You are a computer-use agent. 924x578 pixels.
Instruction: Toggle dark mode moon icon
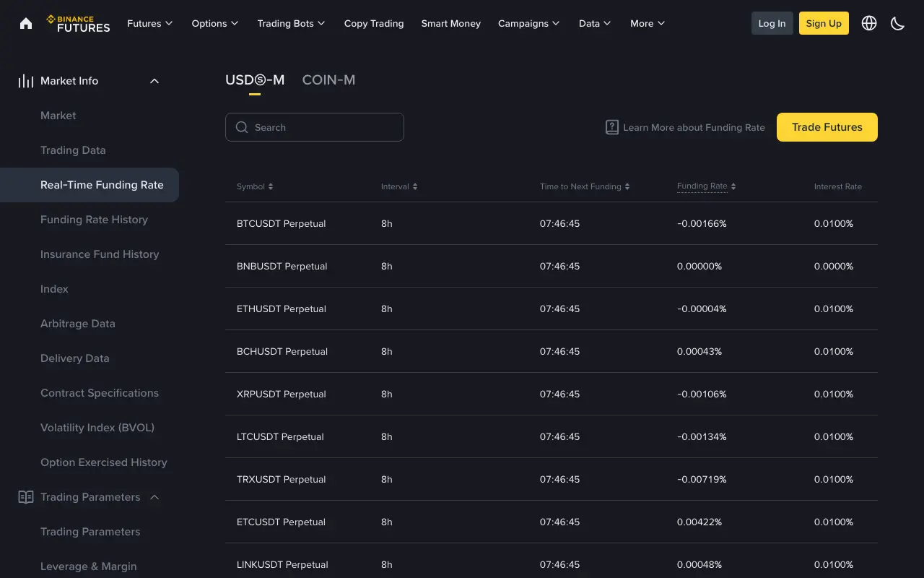[x=897, y=23]
